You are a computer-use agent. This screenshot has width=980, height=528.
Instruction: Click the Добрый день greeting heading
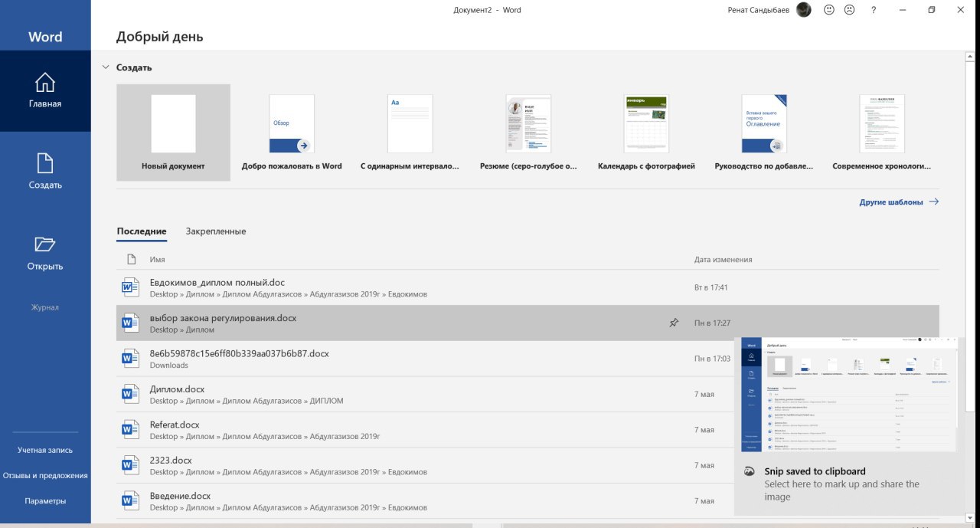(160, 37)
